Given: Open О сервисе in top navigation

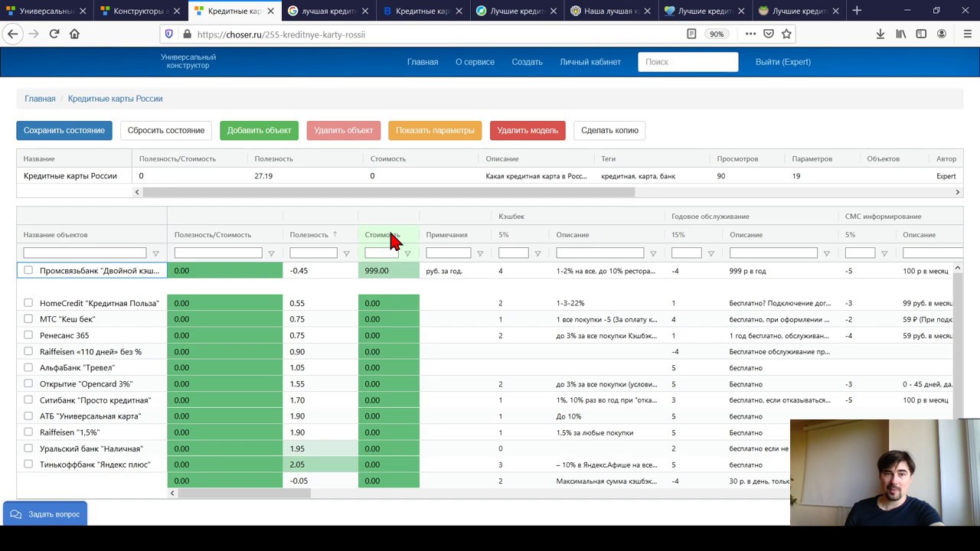Looking at the screenshot, I should [x=475, y=62].
